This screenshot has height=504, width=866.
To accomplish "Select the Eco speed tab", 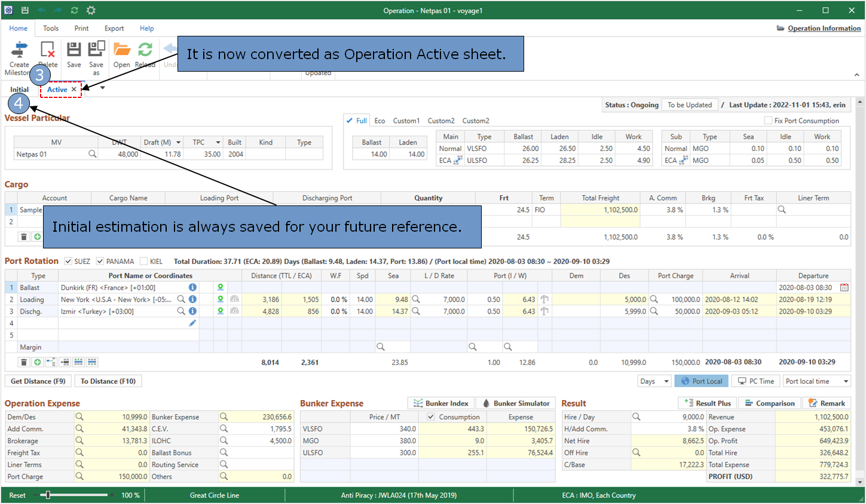I will (x=380, y=121).
